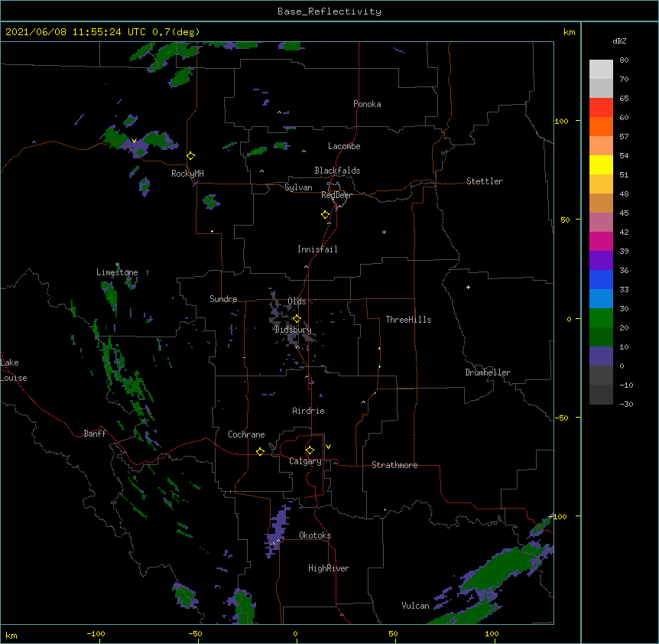
Task: Click the Airdrie city label
Action: point(308,411)
